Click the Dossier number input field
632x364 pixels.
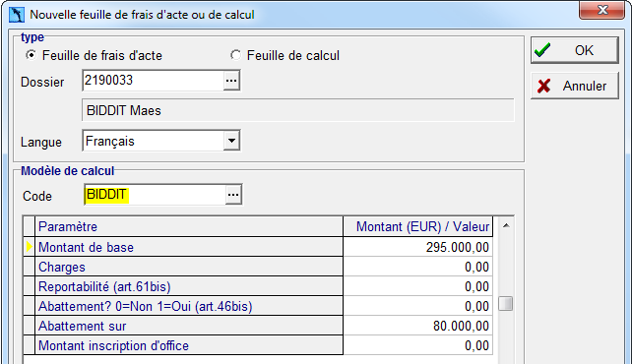click(x=154, y=80)
